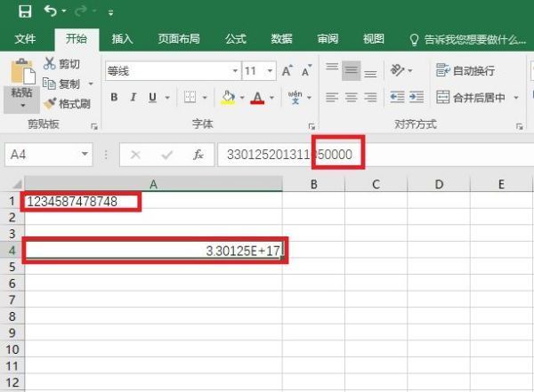Switch to the 公式 (Formulas) tab

pos(235,39)
